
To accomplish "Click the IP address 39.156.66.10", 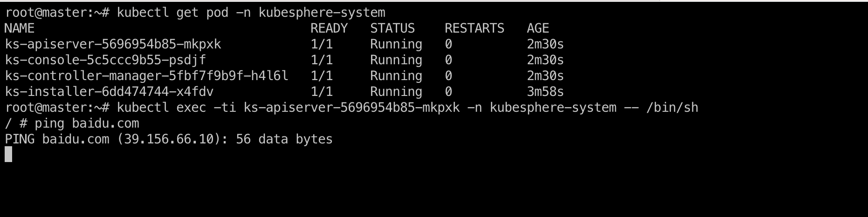I will [169, 139].
